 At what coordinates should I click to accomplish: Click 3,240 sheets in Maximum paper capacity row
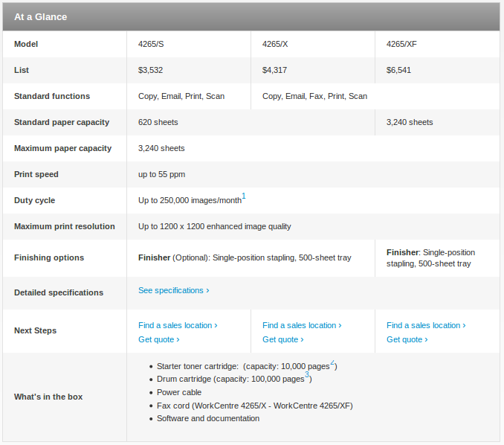pos(161,148)
